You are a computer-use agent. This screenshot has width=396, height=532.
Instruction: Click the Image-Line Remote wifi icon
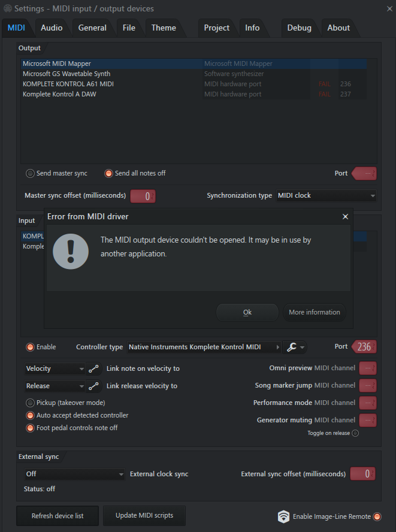click(x=283, y=516)
